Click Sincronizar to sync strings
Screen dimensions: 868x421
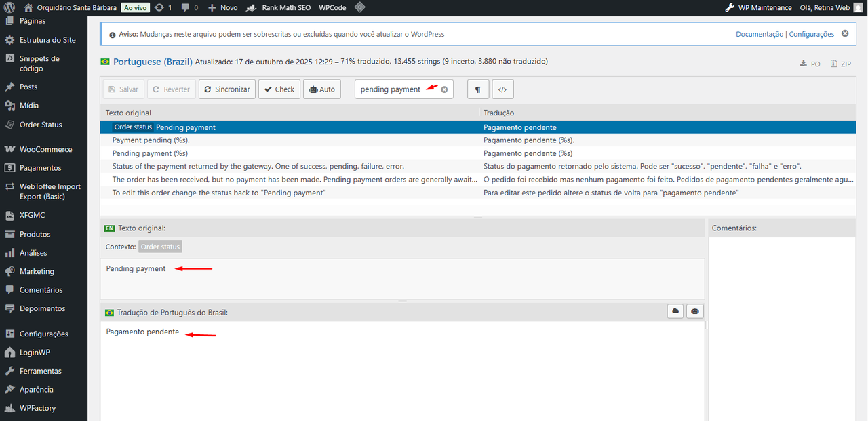click(x=227, y=89)
